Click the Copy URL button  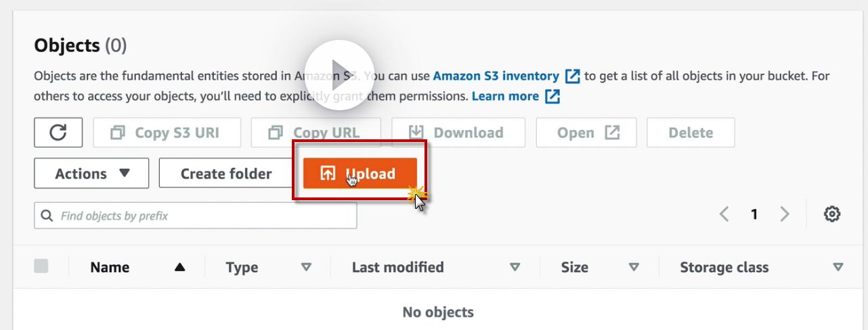[316, 133]
